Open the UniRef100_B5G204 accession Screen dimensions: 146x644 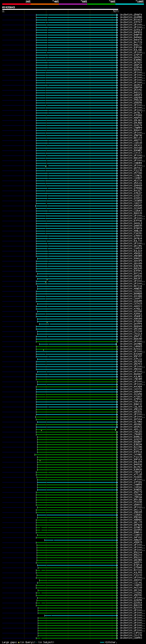tap(131, 552)
